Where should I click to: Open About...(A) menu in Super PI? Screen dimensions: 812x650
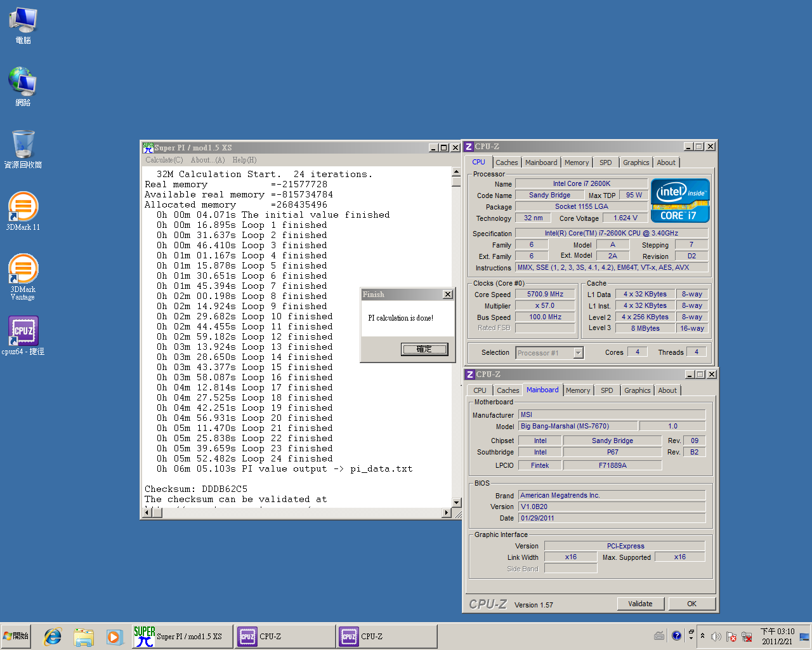point(207,160)
